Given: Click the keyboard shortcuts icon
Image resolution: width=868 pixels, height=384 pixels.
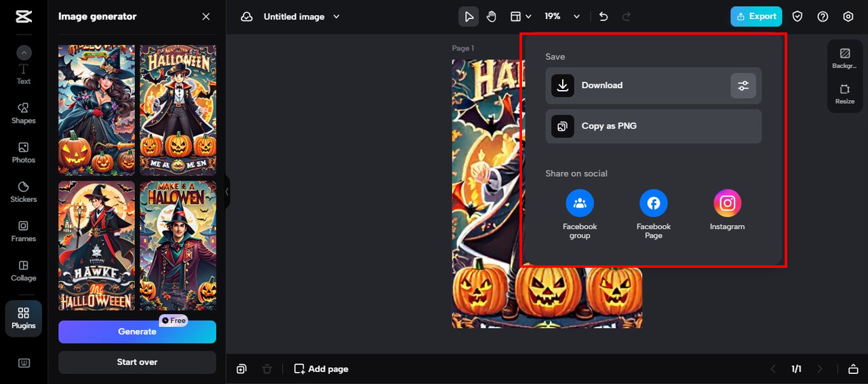Looking at the screenshot, I should pyautogui.click(x=24, y=363).
